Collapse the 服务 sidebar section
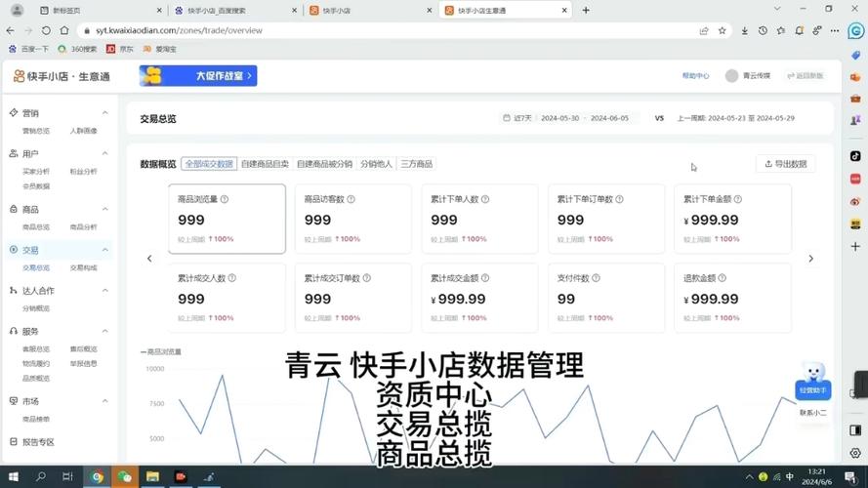The width and height of the screenshot is (868, 488). click(105, 331)
